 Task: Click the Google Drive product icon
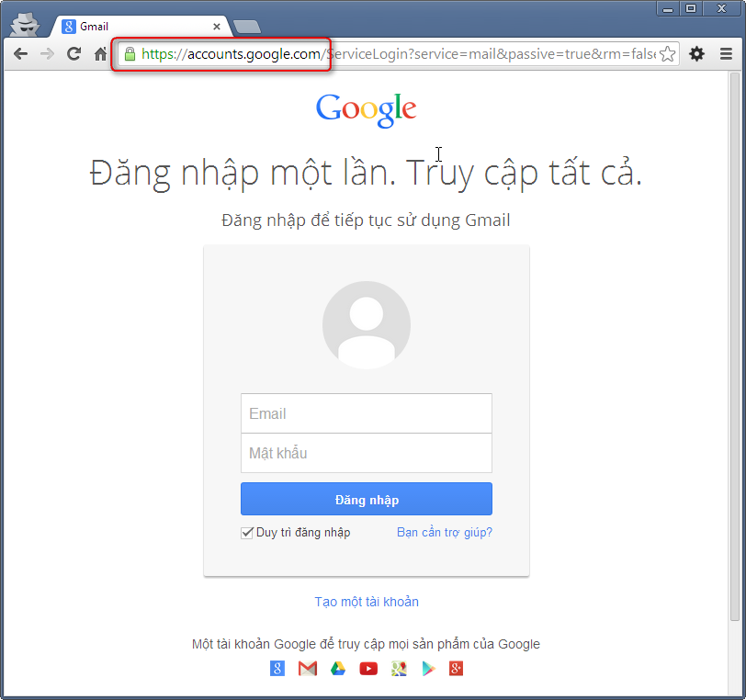tap(338, 669)
